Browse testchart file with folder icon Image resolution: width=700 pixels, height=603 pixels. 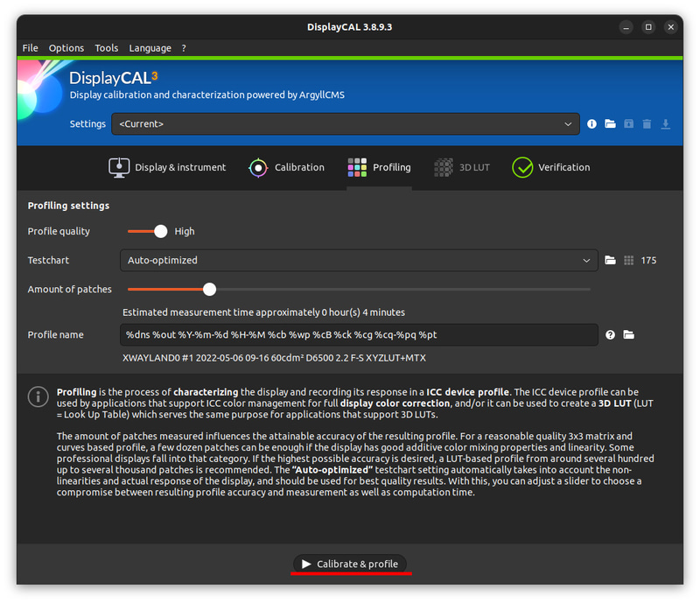click(x=610, y=260)
